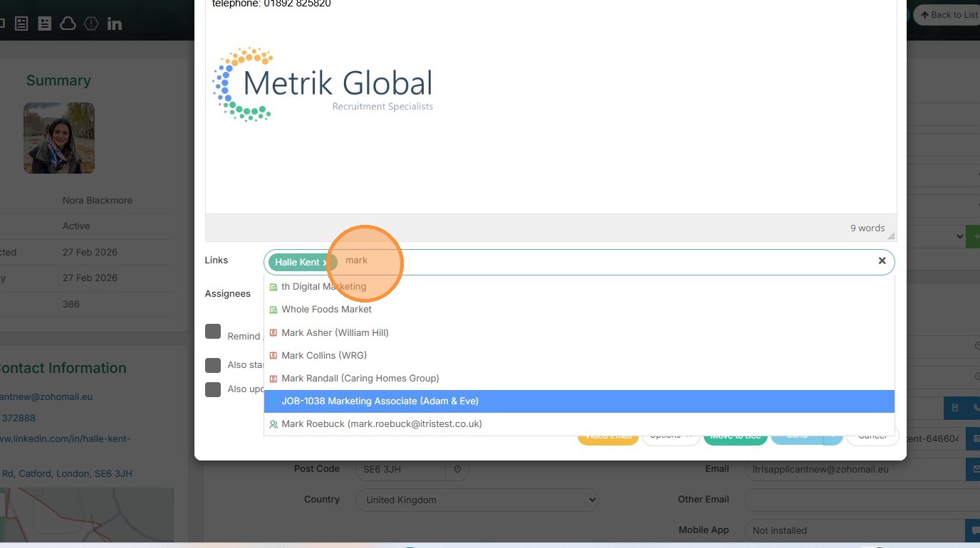This screenshot has width=980, height=548.
Task: Click the outlined document icon in top toolbar
Action: pyautogui.click(x=21, y=23)
